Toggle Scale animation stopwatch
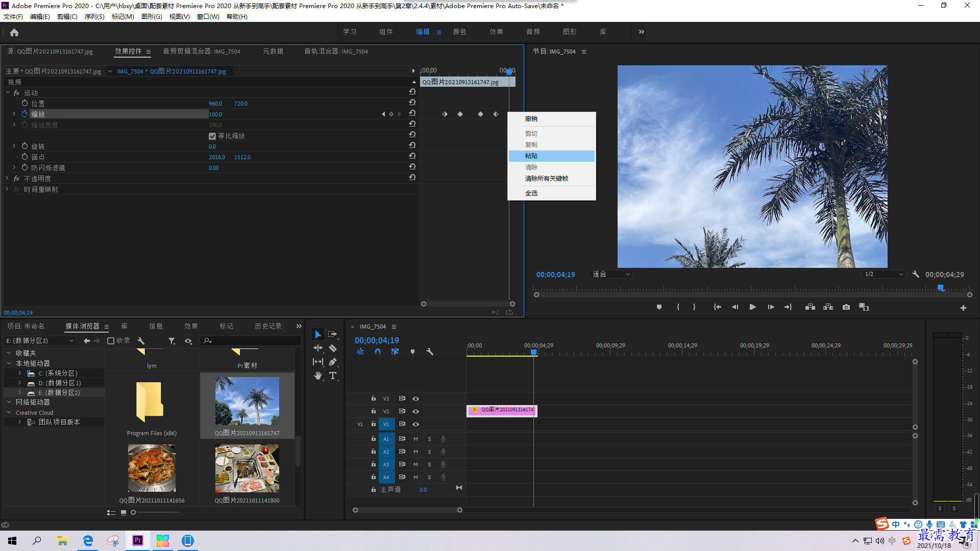The width and height of the screenshot is (980, 551). click(x=24, y=114)
